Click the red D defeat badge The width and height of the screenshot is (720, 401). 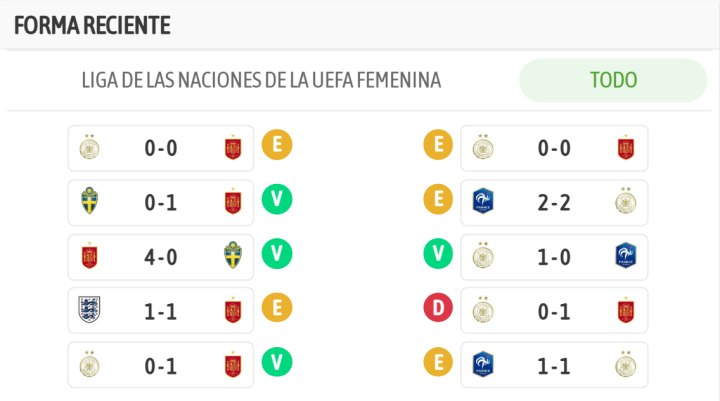[437, 309]
